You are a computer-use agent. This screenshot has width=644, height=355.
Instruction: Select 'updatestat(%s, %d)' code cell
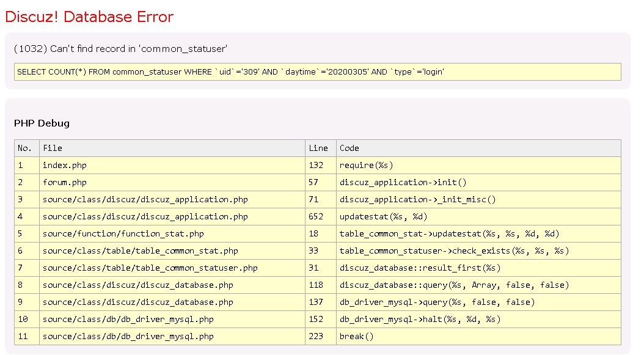(x=478, y=216)
